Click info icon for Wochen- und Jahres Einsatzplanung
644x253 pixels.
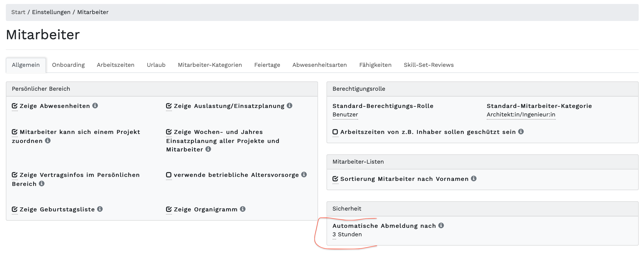click(x=208, y=149)
